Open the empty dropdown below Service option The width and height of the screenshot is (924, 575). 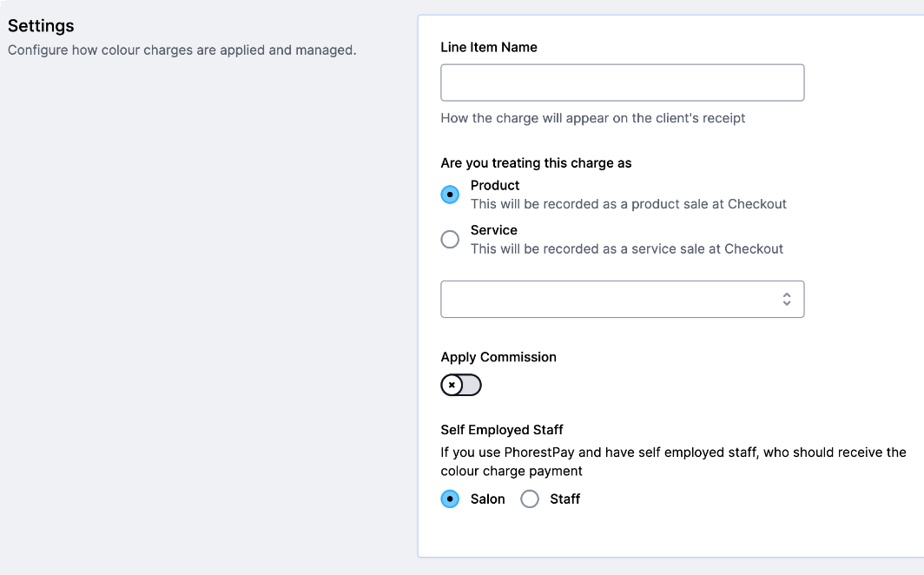pyautogui.click(x=623, y=300)
